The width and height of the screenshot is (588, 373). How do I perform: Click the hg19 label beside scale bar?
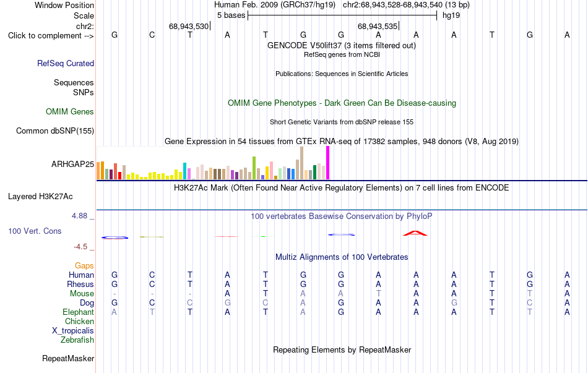(451, 15)
